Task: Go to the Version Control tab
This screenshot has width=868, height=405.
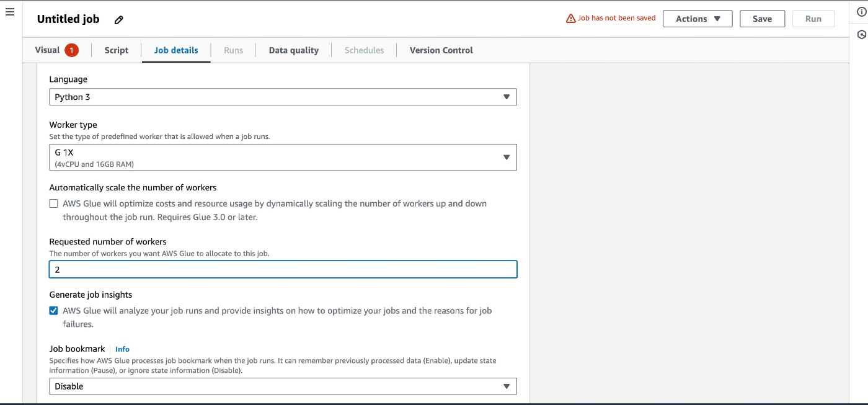Action: 441,50
